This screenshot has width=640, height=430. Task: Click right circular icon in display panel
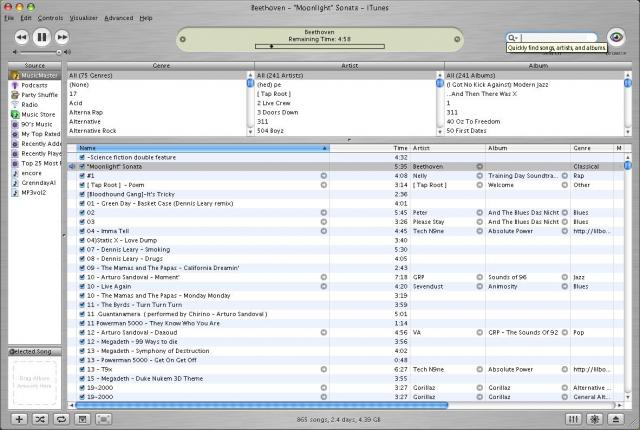(457, 39)
